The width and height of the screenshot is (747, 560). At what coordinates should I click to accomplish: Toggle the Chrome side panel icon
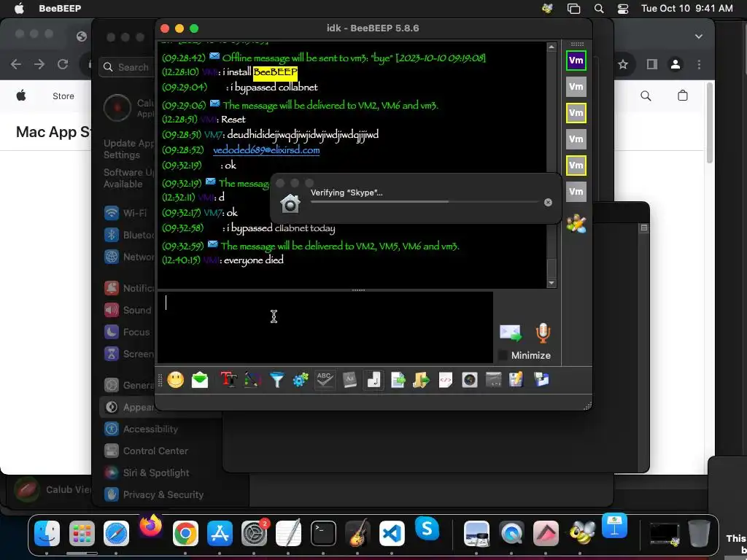[651, 64]
